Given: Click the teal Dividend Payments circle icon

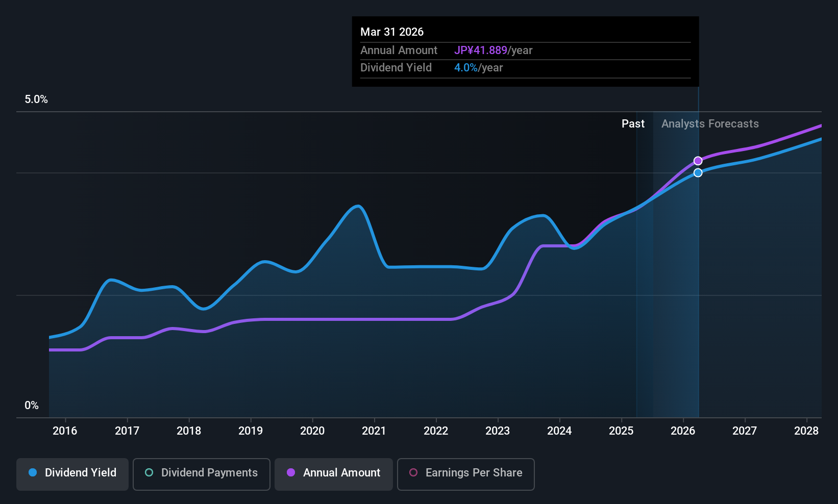Looking at the screenshot, I should (x=149, y=472).
